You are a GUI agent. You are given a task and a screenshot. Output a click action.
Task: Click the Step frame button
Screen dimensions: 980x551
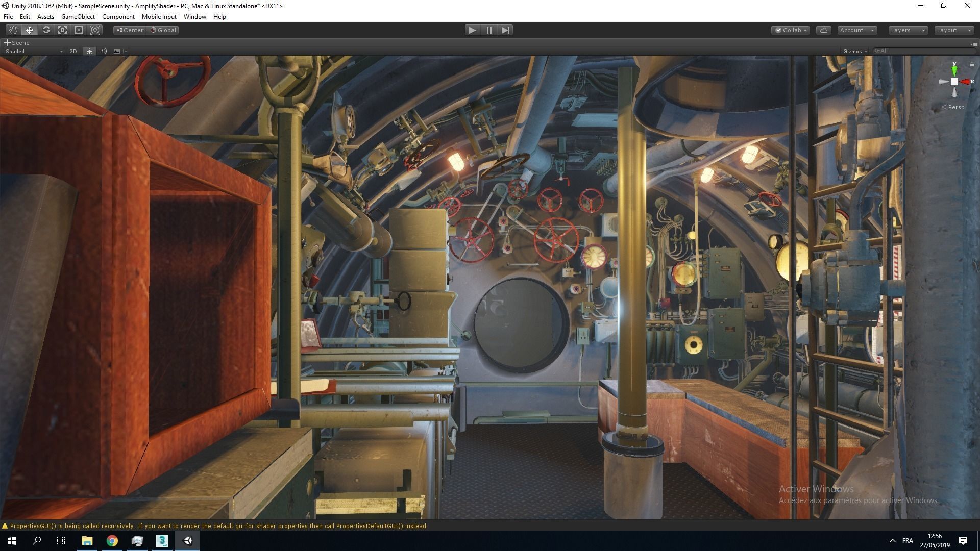[505, 30]
